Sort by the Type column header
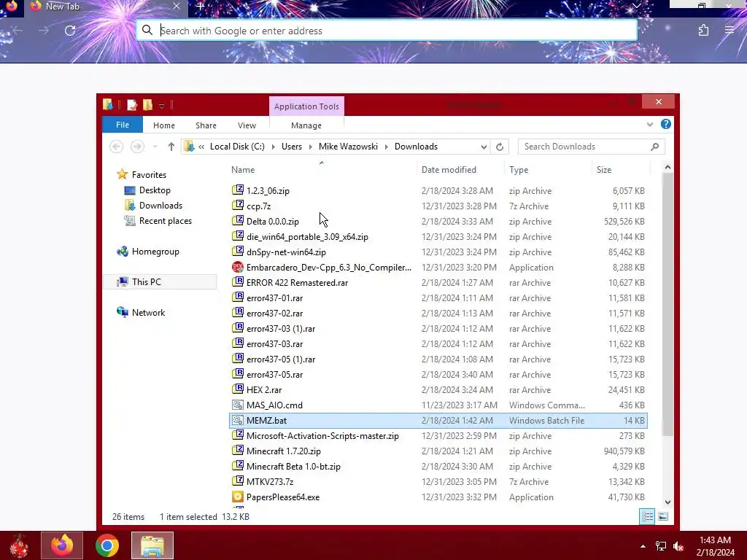The image size is (747, 560). tap(548, 169)
